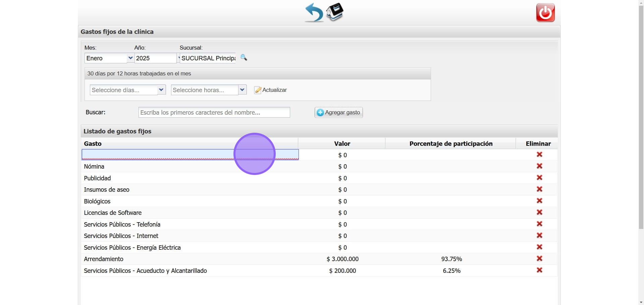Screen dimensions: 644x305
Task: Click the Agregar gasto button
Action: pos(338,112)
